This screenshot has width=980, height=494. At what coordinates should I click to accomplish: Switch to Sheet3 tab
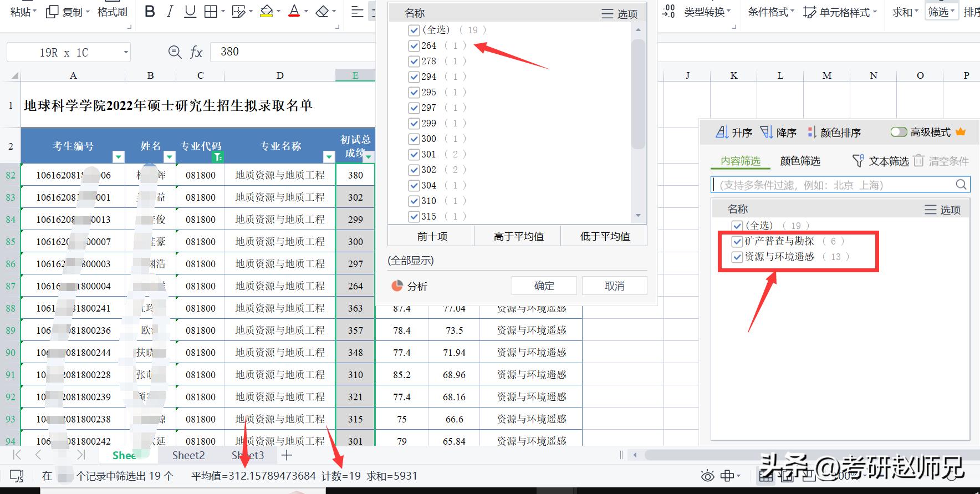[248, 455]
